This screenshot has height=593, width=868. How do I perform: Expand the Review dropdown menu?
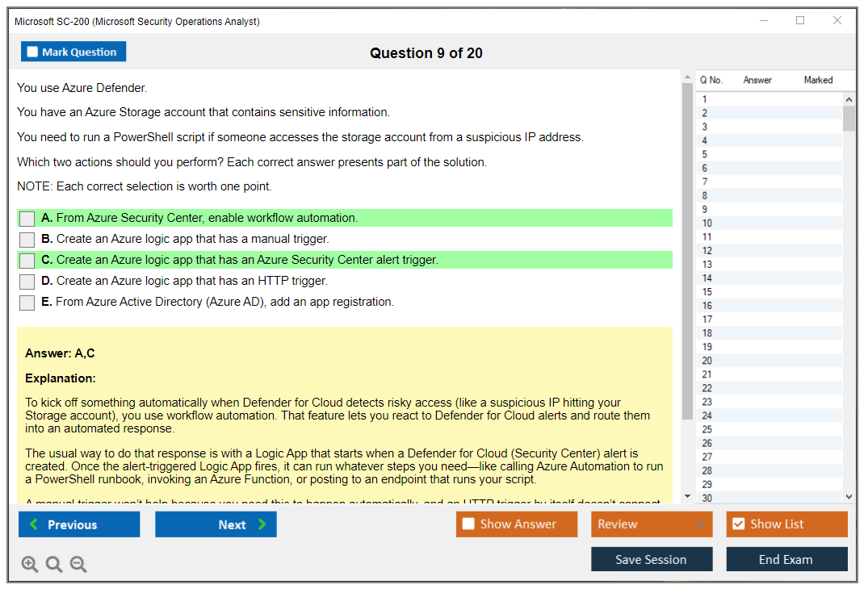point(700,524)
